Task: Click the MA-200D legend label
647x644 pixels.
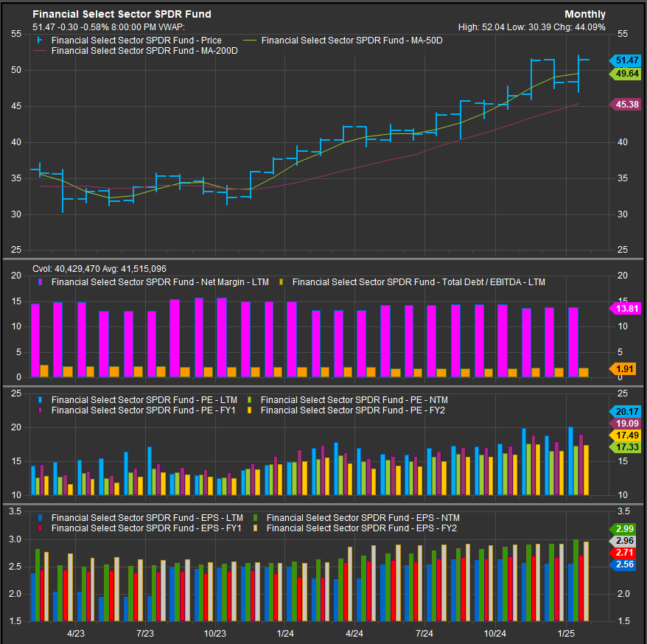Action: tap(144, 51)
